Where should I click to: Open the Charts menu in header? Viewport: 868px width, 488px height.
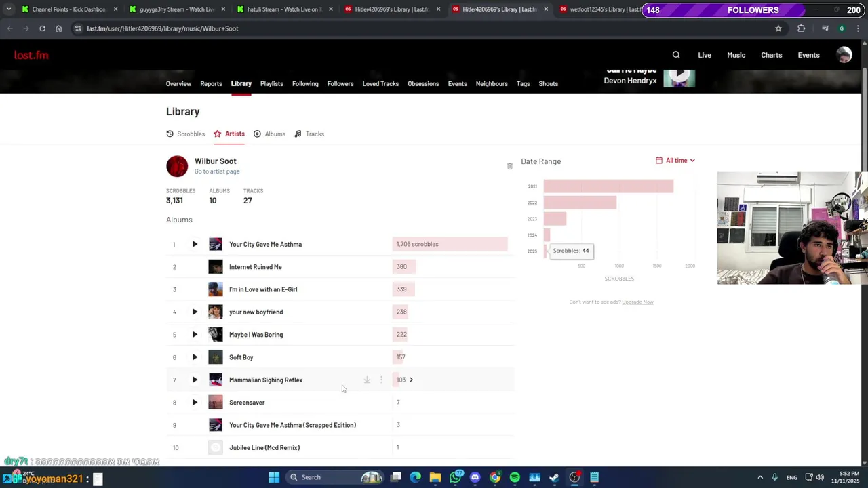[771, 55]
